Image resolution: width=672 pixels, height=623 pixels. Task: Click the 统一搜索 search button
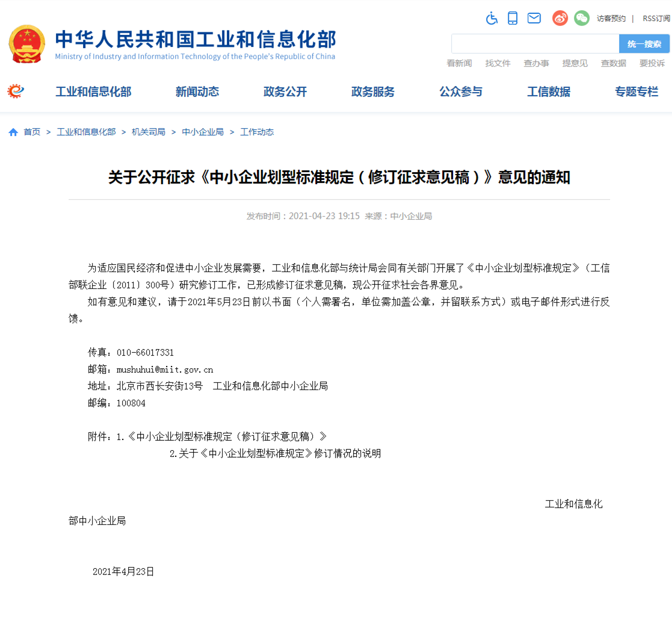(644, 44)
